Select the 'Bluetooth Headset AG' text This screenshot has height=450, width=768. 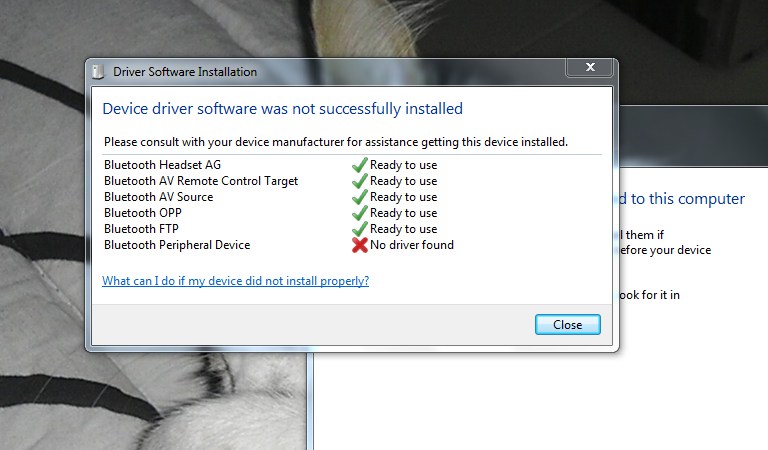click(163, 165)
